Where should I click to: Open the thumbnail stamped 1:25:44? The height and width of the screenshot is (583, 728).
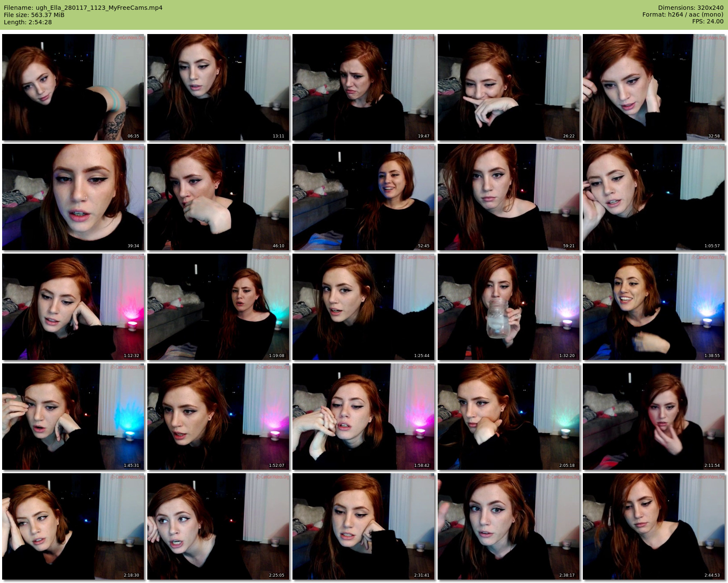364,307
